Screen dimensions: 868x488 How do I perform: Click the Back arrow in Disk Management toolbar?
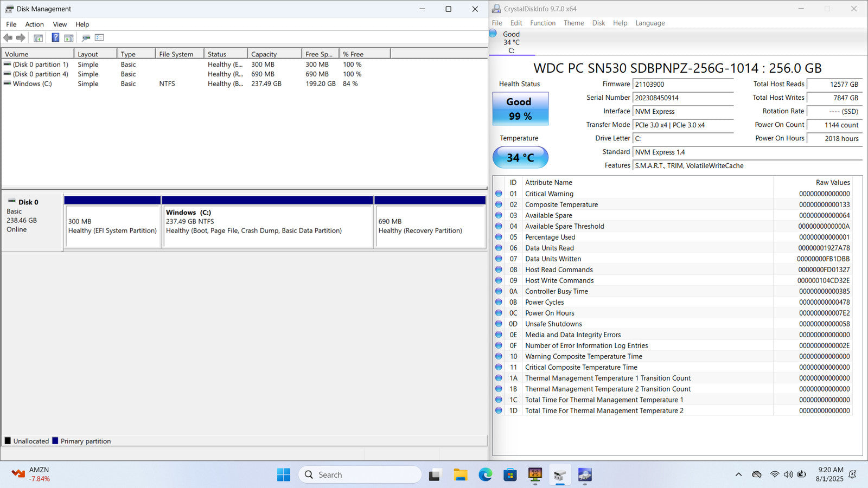pyautogui.click(x=8, y=38)
